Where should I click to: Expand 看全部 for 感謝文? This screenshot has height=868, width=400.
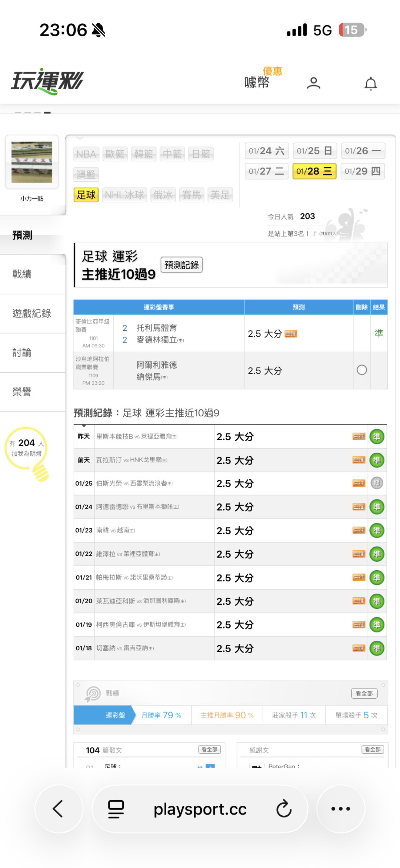point(373,749)
